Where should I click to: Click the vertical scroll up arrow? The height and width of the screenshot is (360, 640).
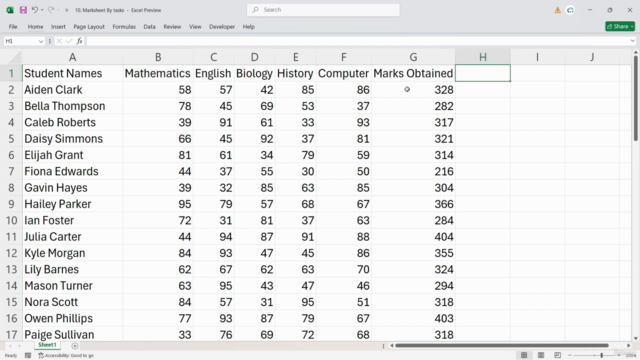tap(636, 52)
